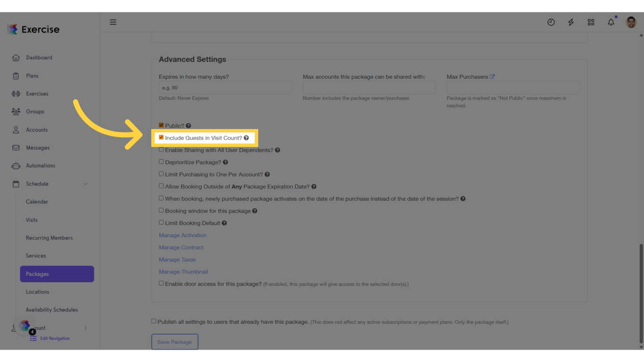Open the profile avatar menu
This screenshot has width=644, height=362.
(x=631, y=22)
